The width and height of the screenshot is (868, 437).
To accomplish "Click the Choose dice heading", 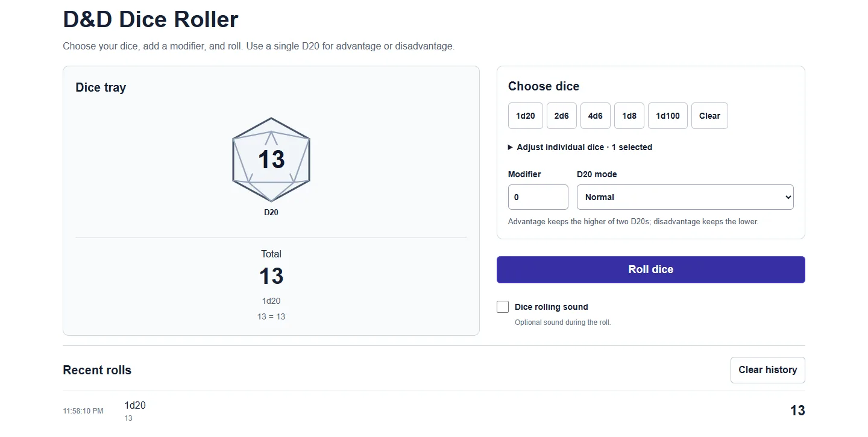I will click(544, 86).
